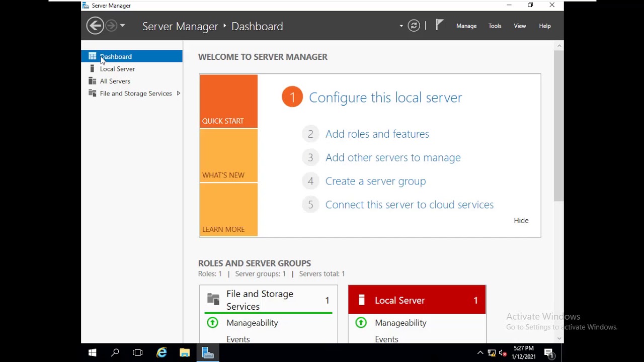
Task: Select the WHAT'S NEW tile
Action: pyautogui.click(x=228, y=155)
